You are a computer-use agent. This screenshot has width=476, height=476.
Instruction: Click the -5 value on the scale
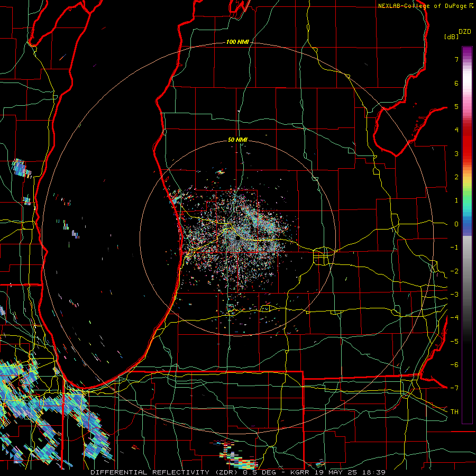(454, 342)
